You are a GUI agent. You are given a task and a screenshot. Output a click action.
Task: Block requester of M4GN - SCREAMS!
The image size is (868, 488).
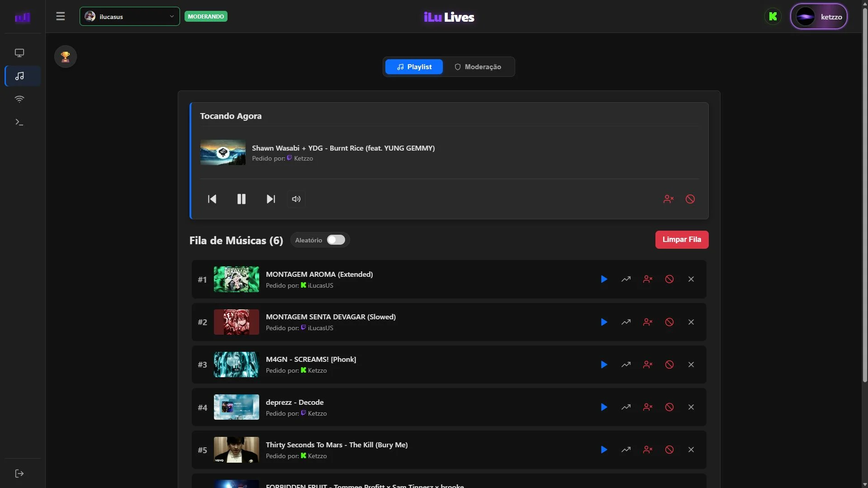coord(648,365)
